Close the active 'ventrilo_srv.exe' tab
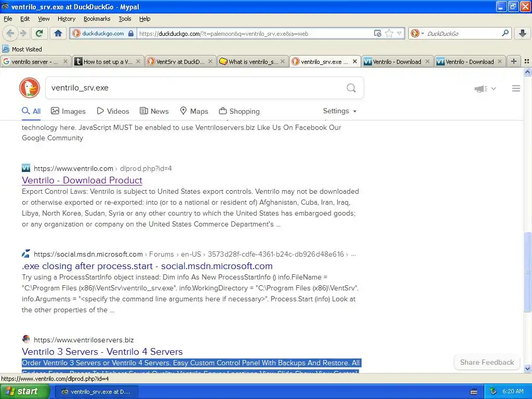The height and width of the screenshot is (399, 532). point(355,61)
